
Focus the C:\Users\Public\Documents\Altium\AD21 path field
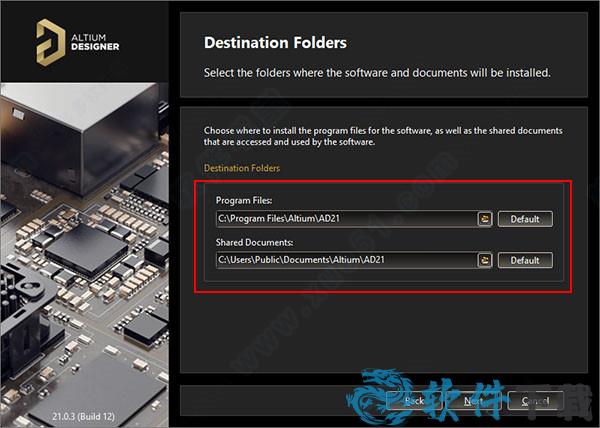[347, 260]
